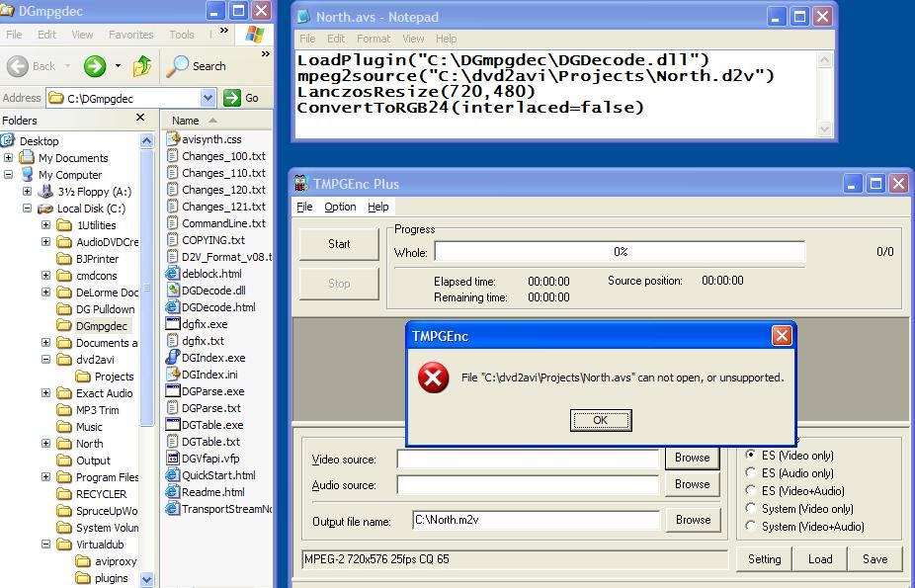Select ES (Audio only) stream type
This screenshot has height=588, width=915.
click(750, 473)
